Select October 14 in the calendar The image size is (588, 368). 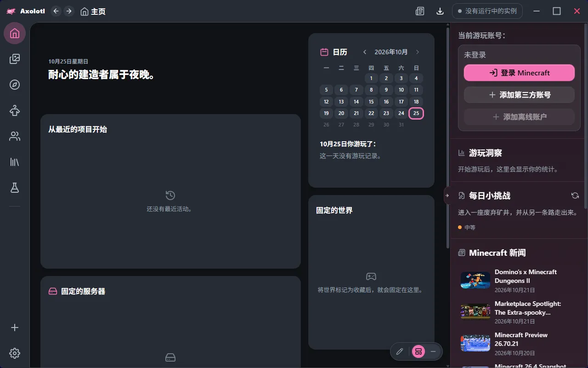pos(356,102)
